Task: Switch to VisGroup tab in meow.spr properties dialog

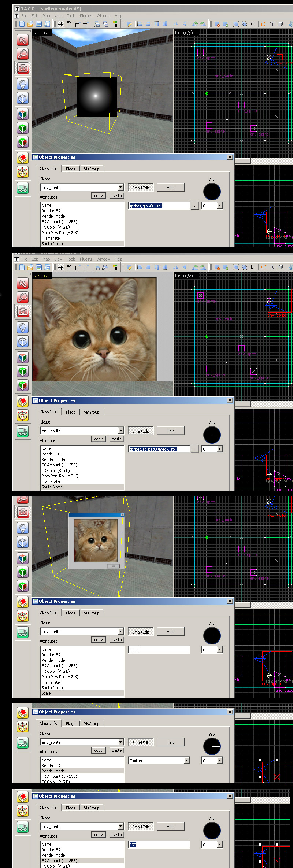Action: click(x=92, y=412)
